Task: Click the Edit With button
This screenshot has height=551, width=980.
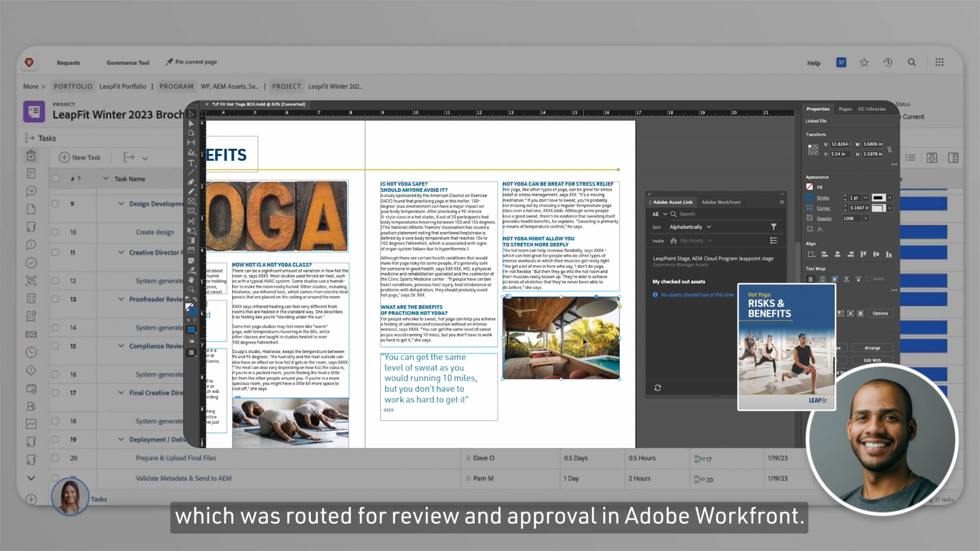Action: point(872,360)
